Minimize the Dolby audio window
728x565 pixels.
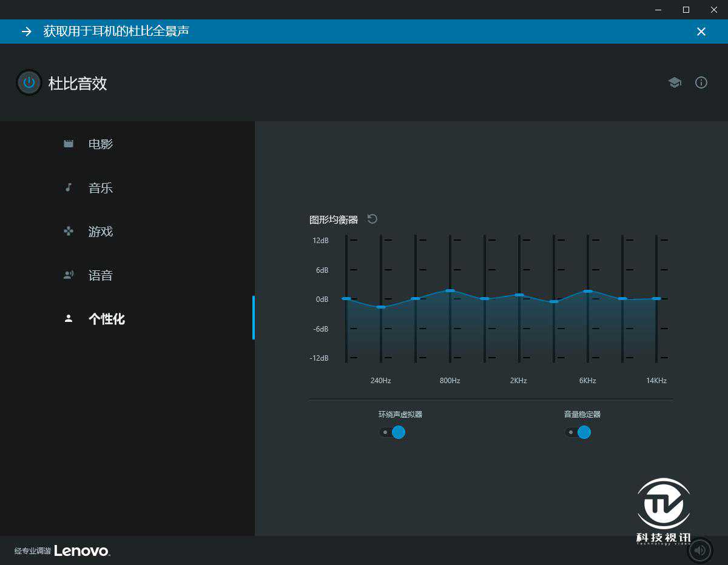click(x=658, y=10)
